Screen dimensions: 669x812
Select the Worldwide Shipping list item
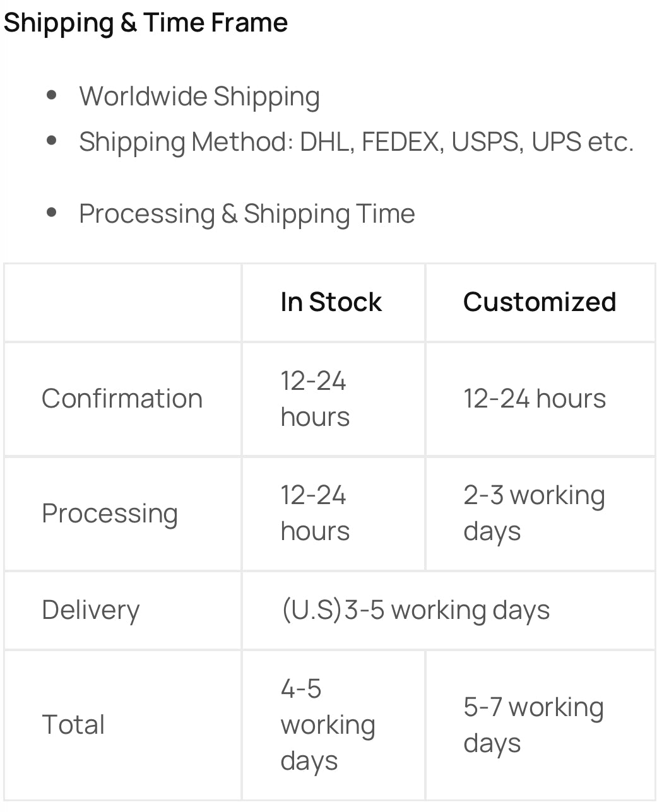199,97
